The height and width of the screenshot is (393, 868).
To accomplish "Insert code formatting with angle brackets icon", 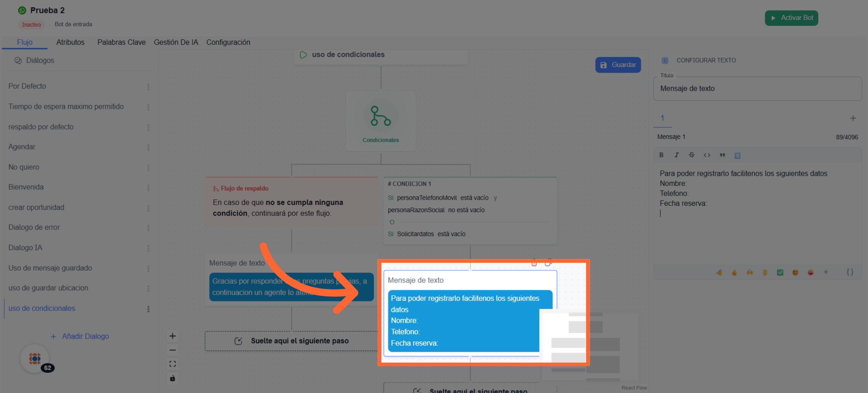I will (707, 155).
